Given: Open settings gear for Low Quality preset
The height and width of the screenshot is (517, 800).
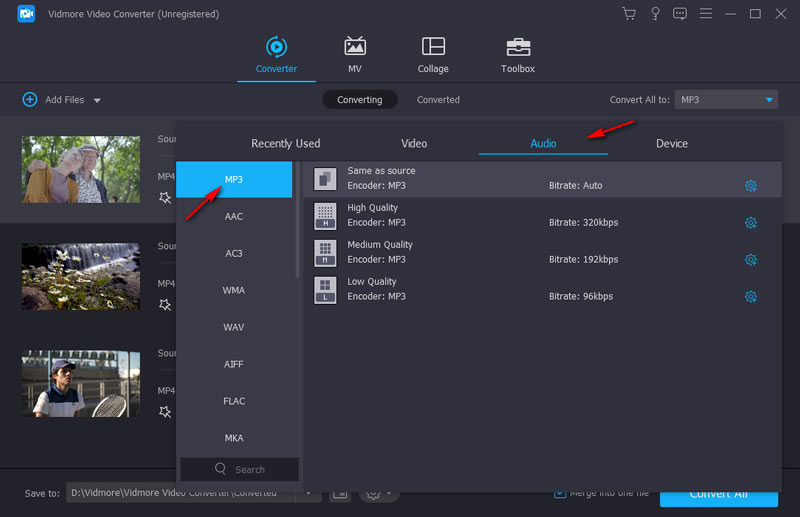Looking at the screenshot, I should click(751, 297).
